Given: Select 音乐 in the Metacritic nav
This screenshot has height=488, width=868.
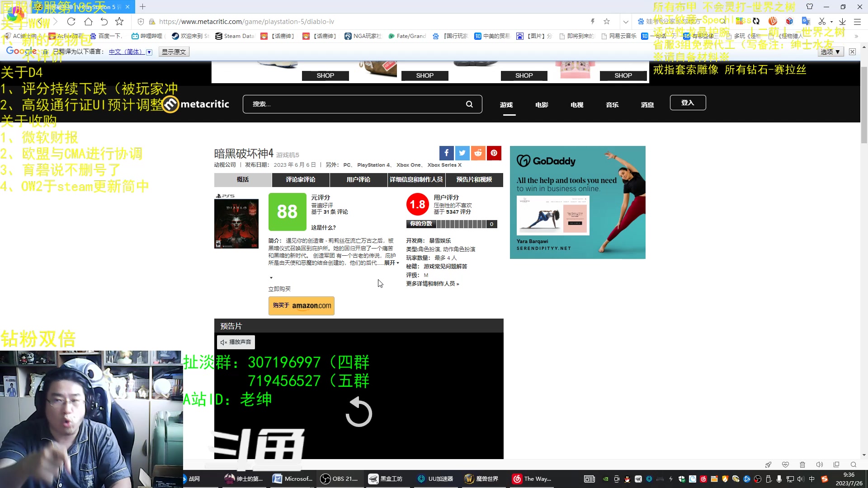Looking at the screenshot, I should point(612,105).
